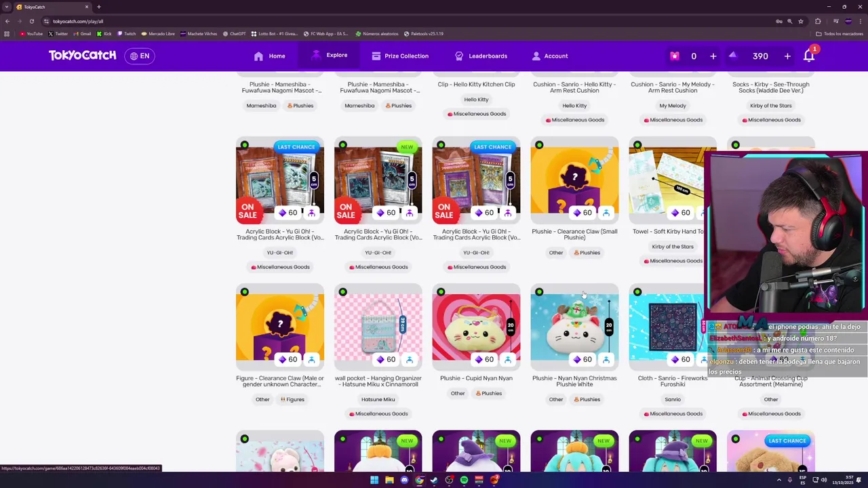The height and width of the screenshot is (488, 868).
Task: Add tickets with the plus next to 0
Action: pyautogui.click(x=713, y=56)
